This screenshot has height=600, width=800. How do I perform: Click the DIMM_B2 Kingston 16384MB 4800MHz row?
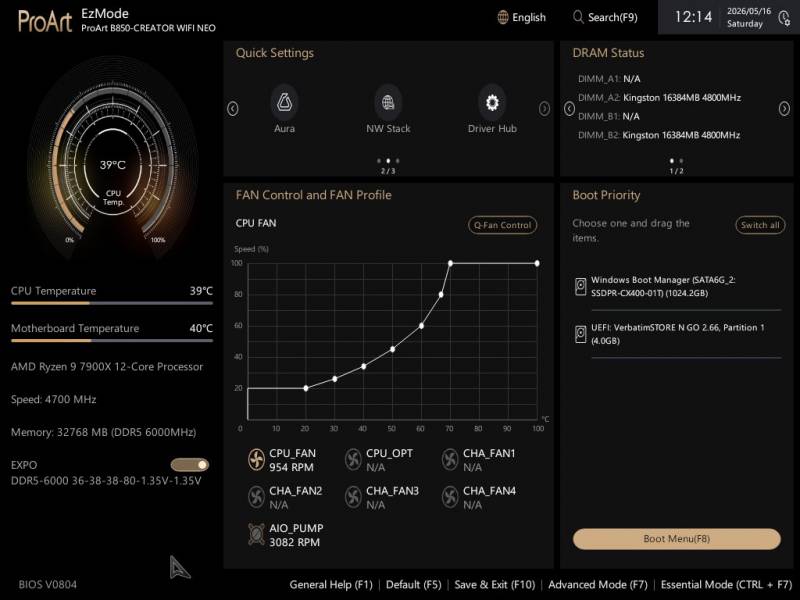[x=659, y=135]
